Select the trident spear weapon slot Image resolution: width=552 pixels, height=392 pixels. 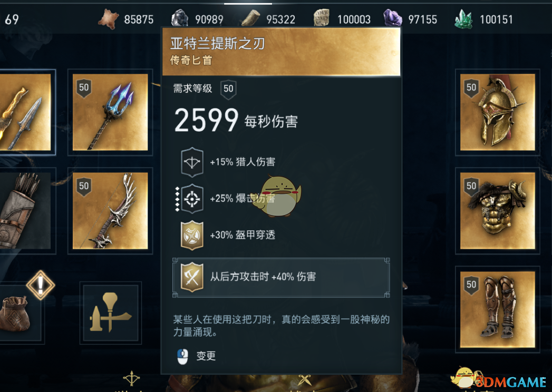point(110,112)
